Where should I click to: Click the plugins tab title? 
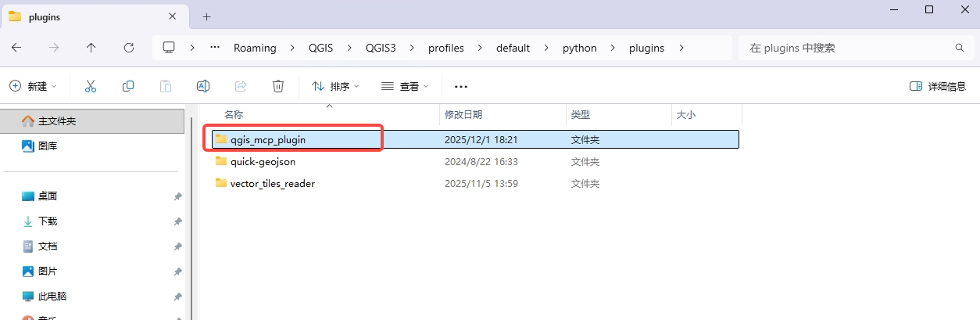pyautogui.click(x=45, y=16)
